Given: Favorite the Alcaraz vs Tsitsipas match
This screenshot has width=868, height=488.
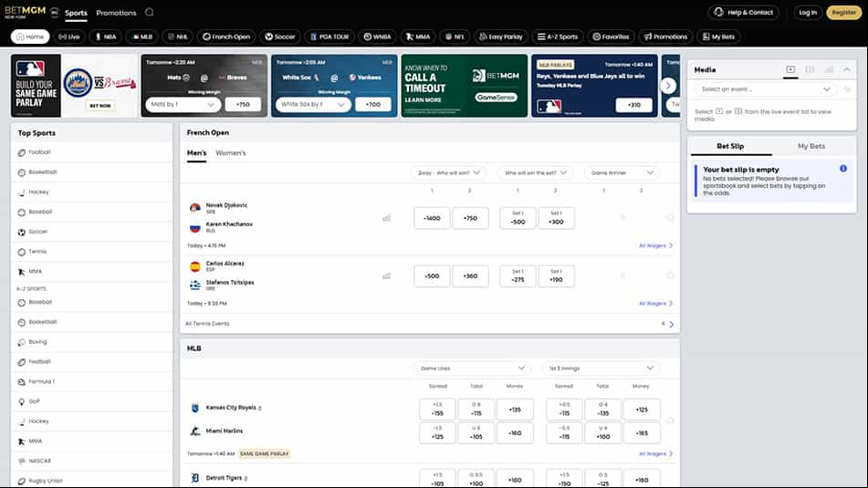Looking at the screenshot, I should click(x=670, y=275).
